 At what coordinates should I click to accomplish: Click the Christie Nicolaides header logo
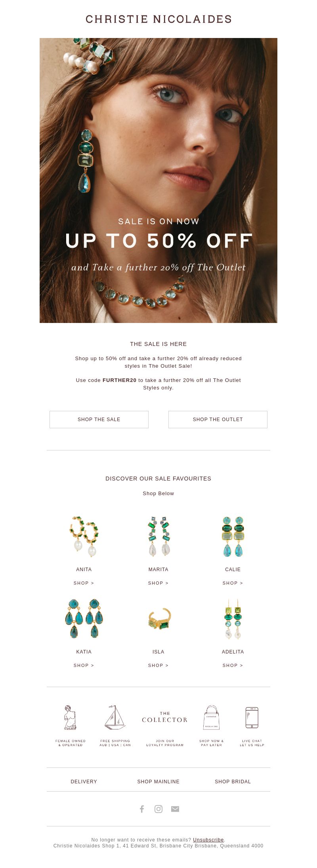click(158, 19)
